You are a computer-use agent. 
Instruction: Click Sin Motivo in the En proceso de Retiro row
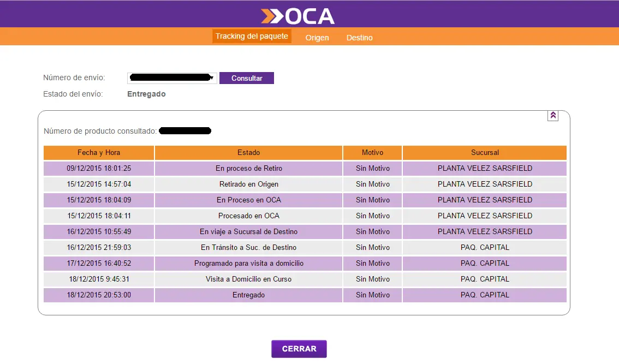373,169
